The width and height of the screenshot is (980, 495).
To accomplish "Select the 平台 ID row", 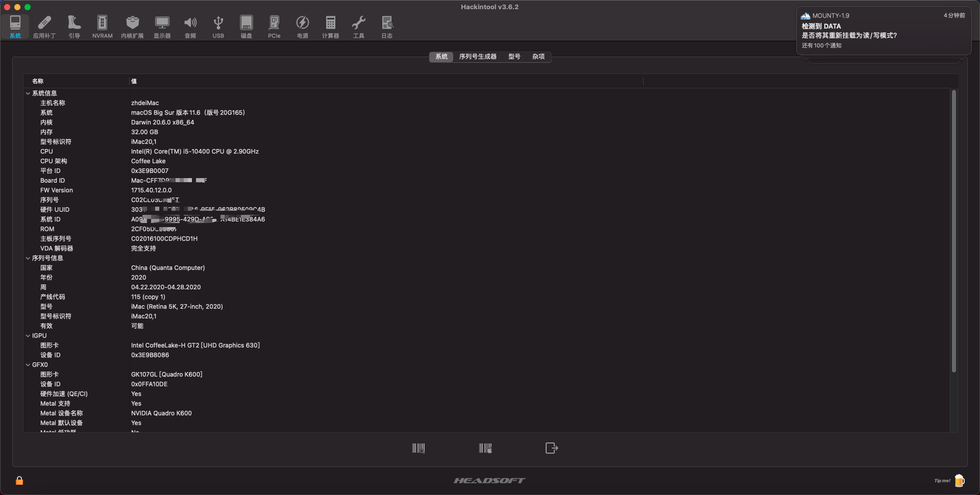I will (x=486, y=171).
